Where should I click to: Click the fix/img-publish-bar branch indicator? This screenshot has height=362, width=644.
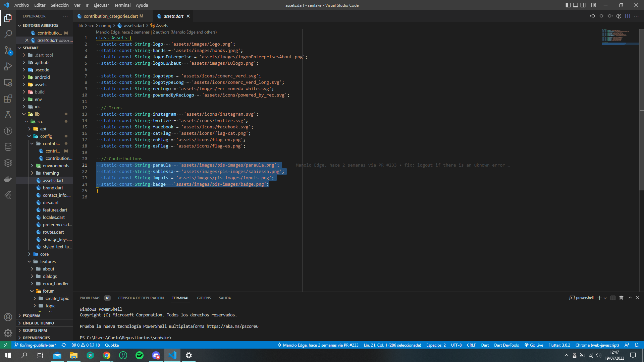point(35,345)
